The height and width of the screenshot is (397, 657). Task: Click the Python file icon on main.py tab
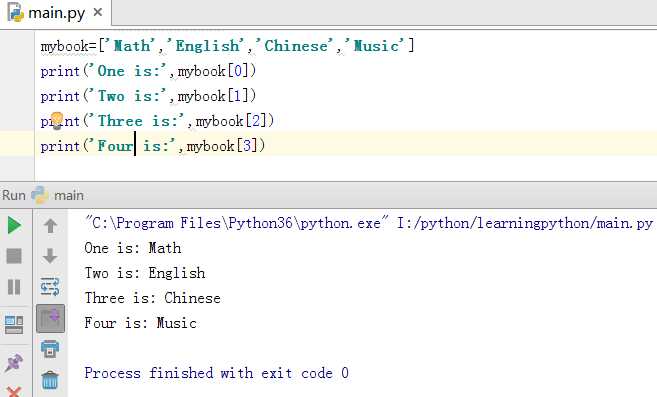click(16, 13)
